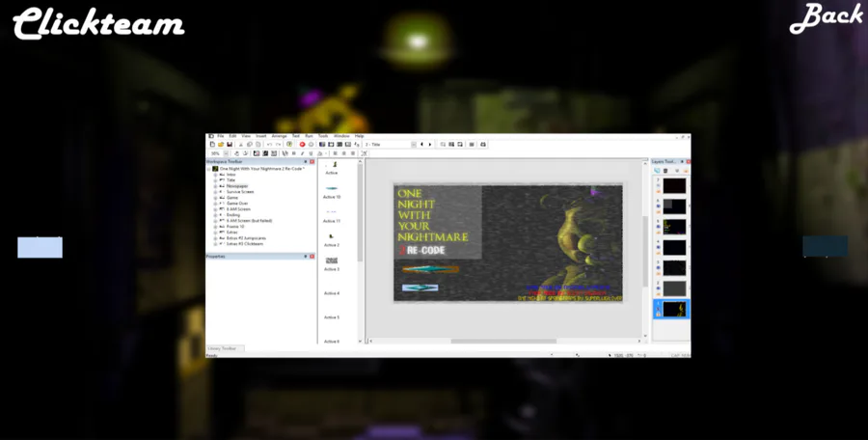868x440 pixels.
Task: Select the highlighted layer 1 thumbnail
Action: click(675, 309)
